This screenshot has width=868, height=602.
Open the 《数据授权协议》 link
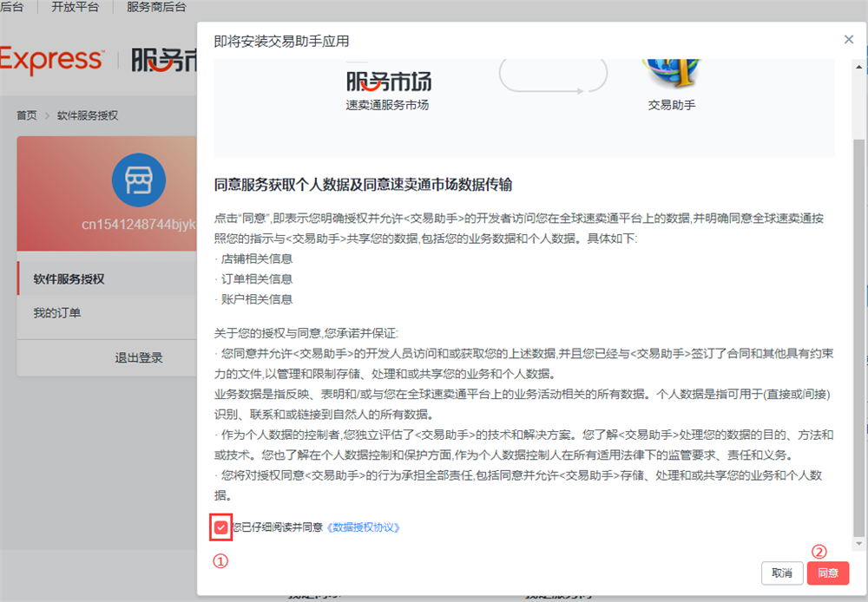pos(363,527)
